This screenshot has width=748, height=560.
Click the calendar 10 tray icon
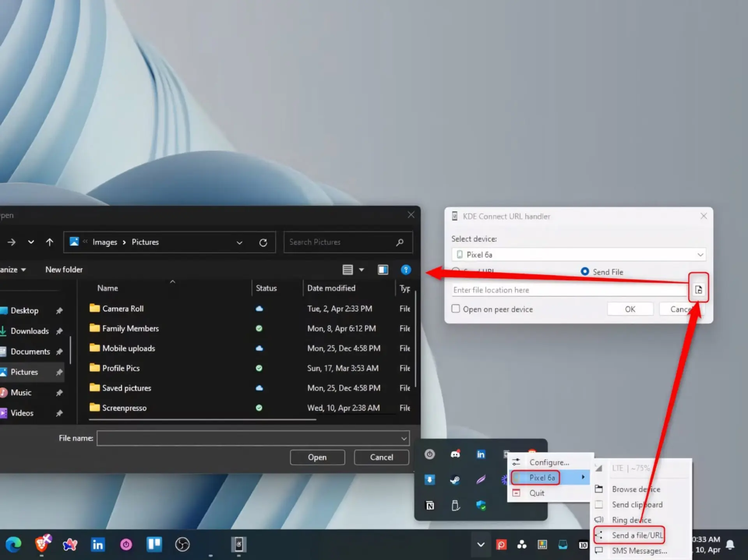tap(583, 545)
